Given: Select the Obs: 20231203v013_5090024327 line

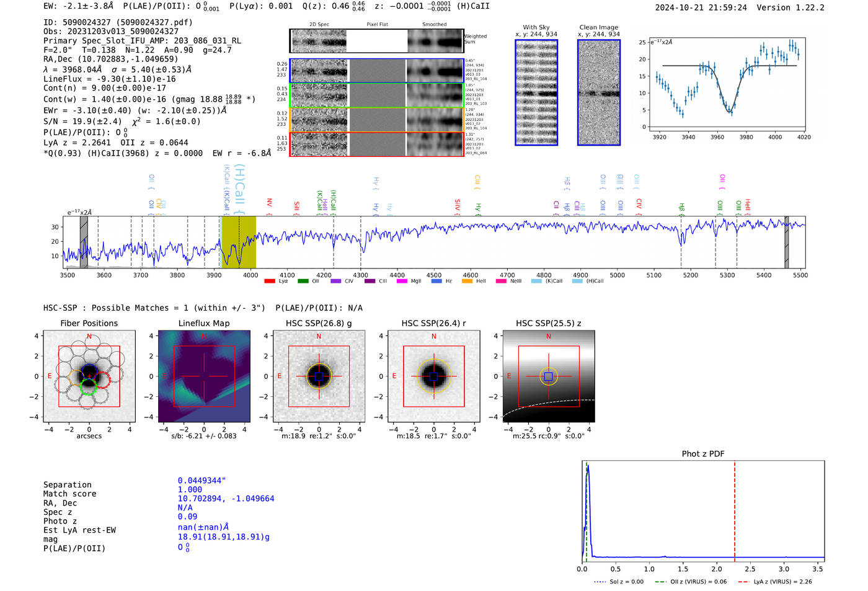Looking at the screenshot, I should coord(111,32).
